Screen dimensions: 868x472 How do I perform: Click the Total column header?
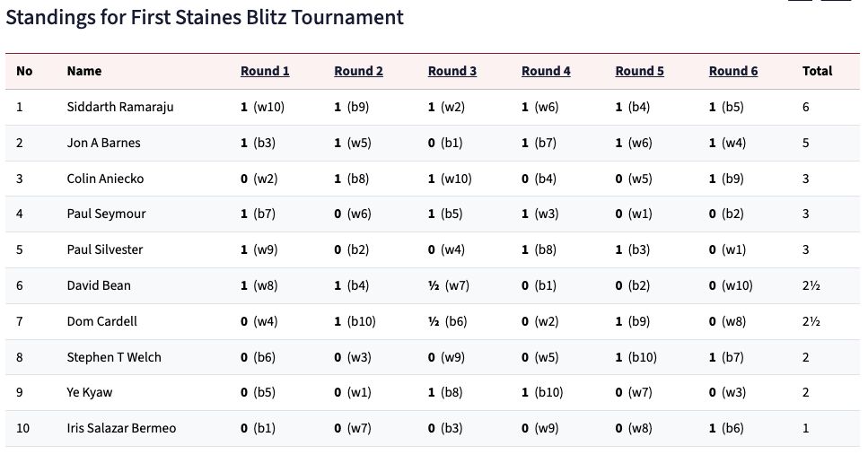[817, 71]
